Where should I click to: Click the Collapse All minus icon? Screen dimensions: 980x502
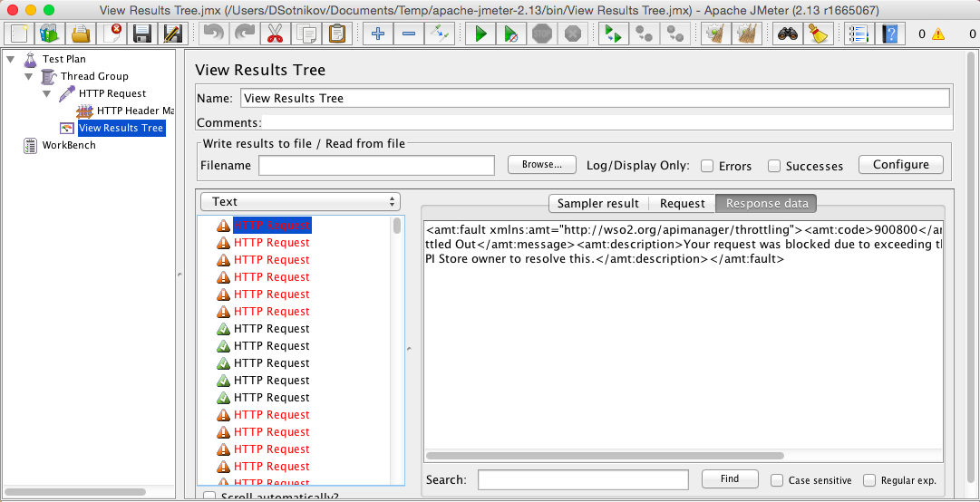[x=409, y=34]
